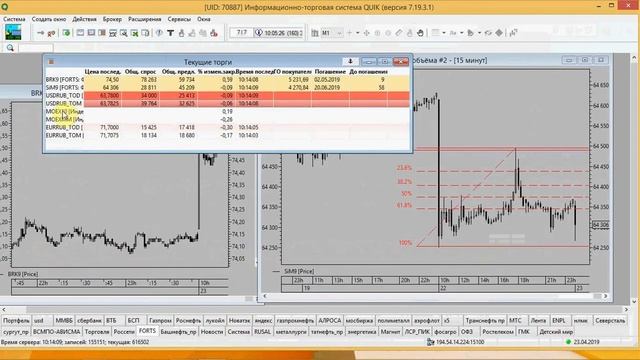Click the server address 194.54.14.224:15100
Image resolution: width=640 pixels, height=360 pixels.
[460, 342]
